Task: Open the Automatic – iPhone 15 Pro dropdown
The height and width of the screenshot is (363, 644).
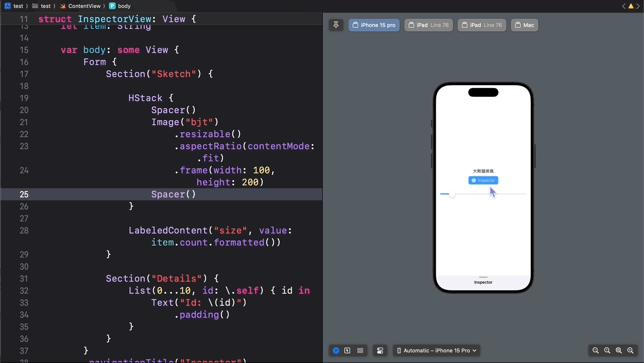Action: (437, 350)
